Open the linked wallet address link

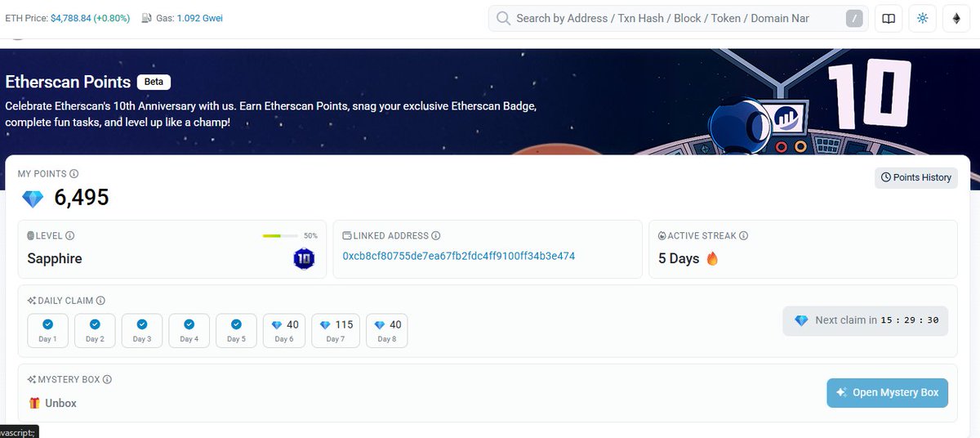[459, 256]
